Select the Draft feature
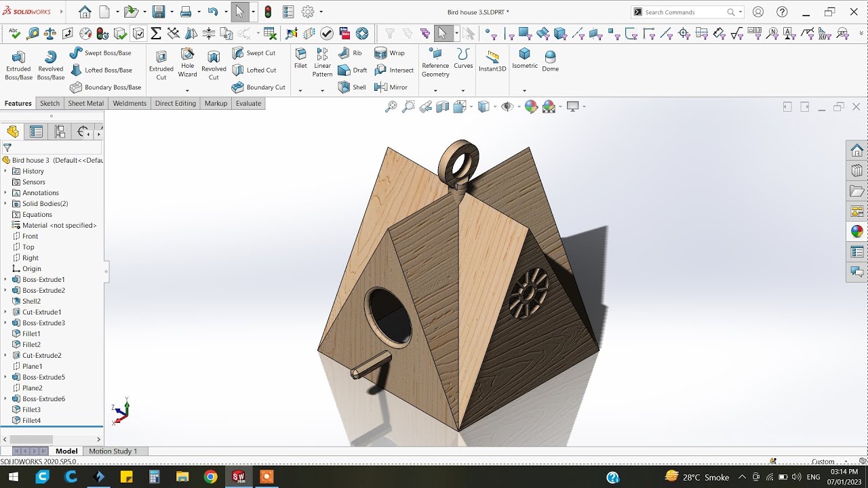868x488 pixels. (x=353, y=70)
